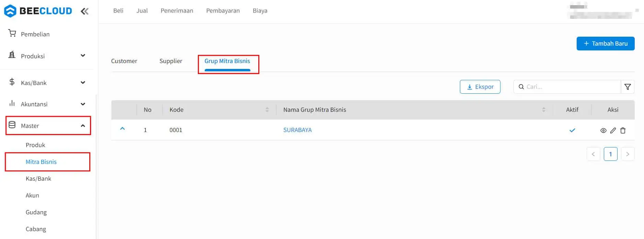Click the filter funnel icon
644x239 pixels.
coord(628,87)
